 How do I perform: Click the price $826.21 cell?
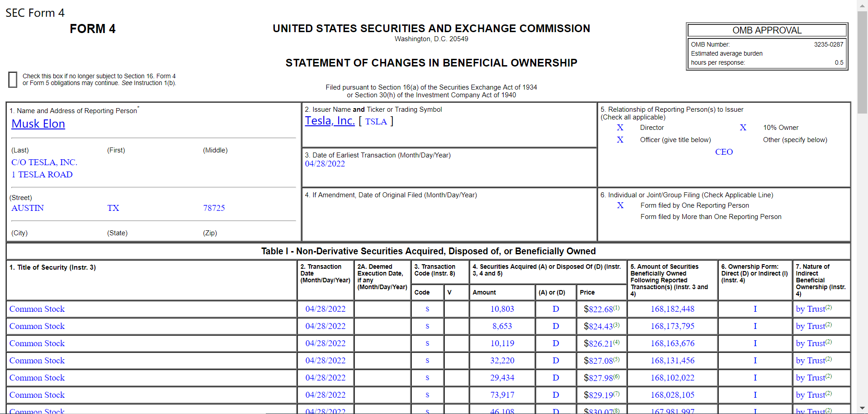[602, 343]
